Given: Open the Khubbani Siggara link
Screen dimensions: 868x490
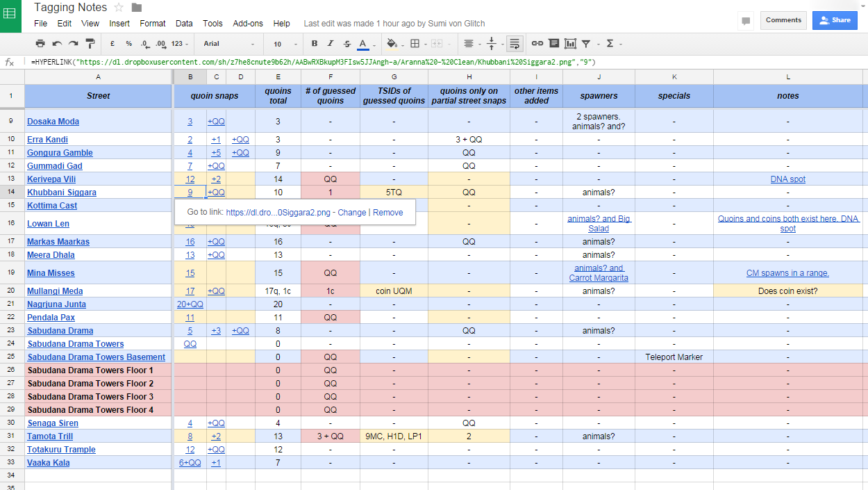Looking at the screenshot, I should pos(62,193).
